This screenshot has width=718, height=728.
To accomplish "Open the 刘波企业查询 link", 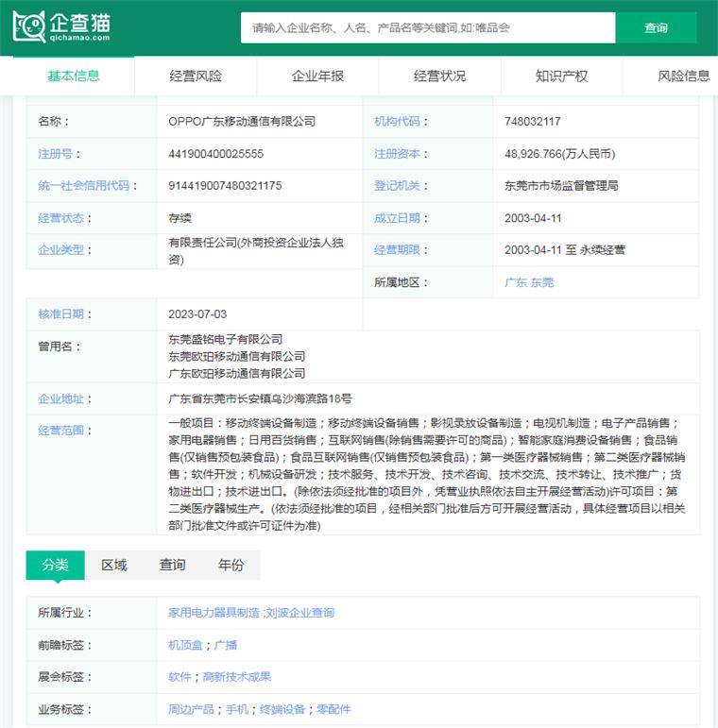I will pyautogui.click(x=300, y=613).
